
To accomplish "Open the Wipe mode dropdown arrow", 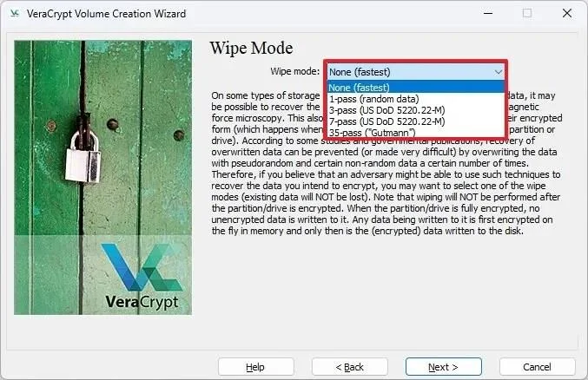I will tap(498, 72).
